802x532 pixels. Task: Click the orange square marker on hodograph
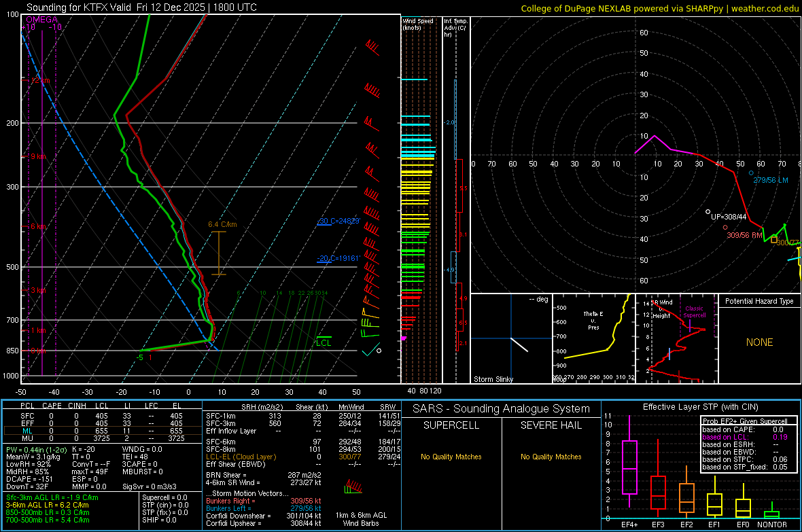click(x=774, y=240)
